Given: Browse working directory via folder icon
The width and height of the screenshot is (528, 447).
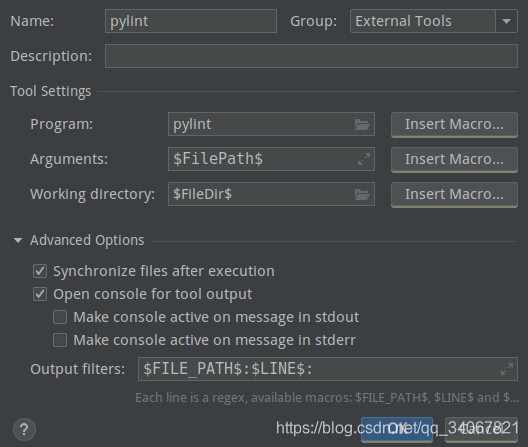Looking at the screenshot, I should point(362,194).
